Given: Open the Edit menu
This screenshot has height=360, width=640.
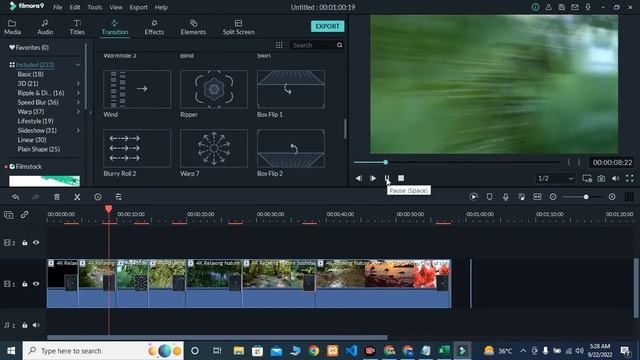Looking at the screenshot, I should pos(75,7).
